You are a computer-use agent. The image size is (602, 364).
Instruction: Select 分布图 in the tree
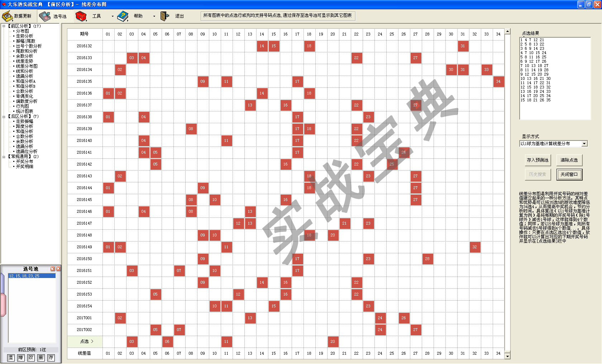pyautogui.click(x=22, y=31)
